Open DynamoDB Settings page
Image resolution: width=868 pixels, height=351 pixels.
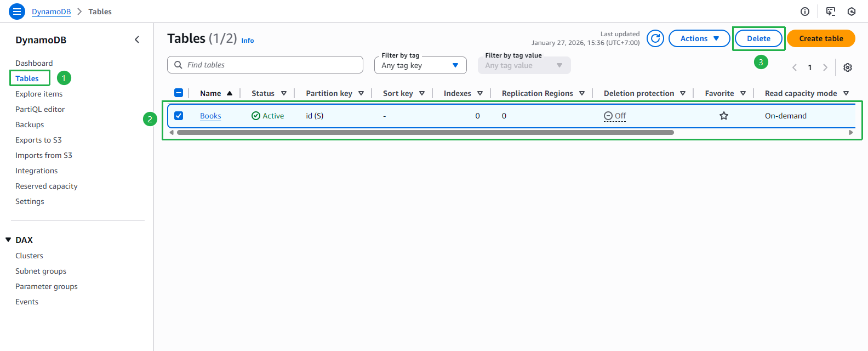coord(30,201)
